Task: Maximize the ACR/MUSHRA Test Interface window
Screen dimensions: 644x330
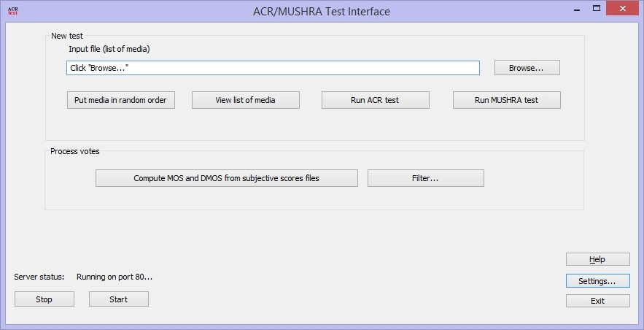Action: [x=597, y=8]
